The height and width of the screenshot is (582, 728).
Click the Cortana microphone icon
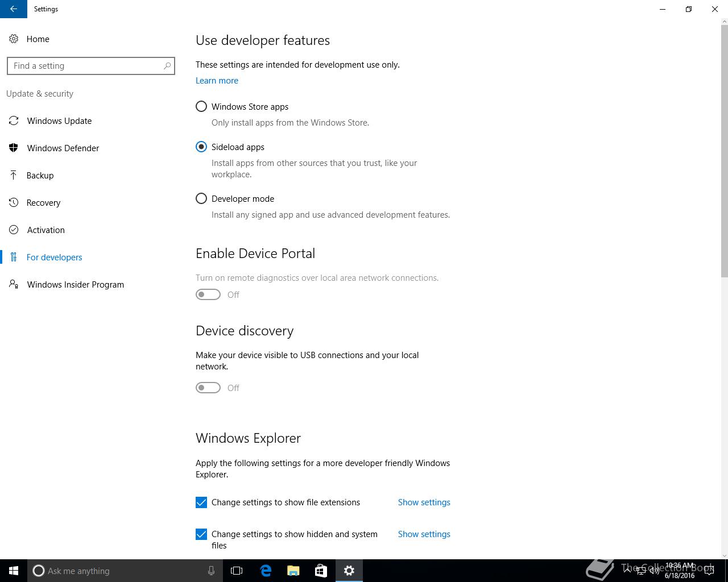pos(211,571)
